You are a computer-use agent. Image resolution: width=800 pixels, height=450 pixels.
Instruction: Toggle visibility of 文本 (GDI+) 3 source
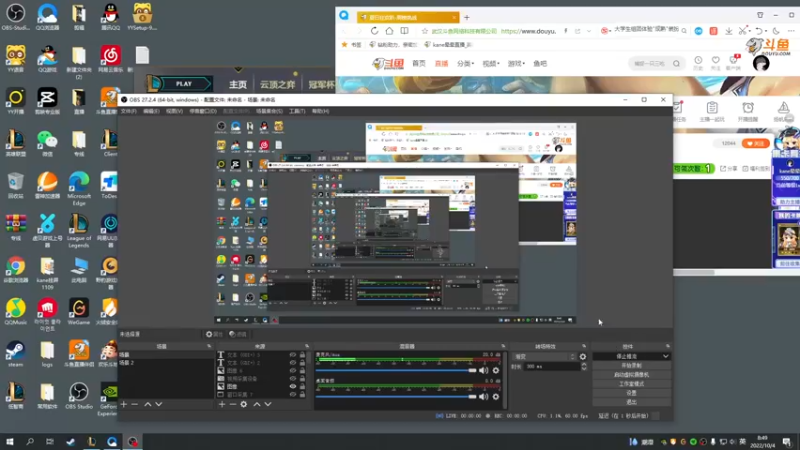[x=292, y=355]
